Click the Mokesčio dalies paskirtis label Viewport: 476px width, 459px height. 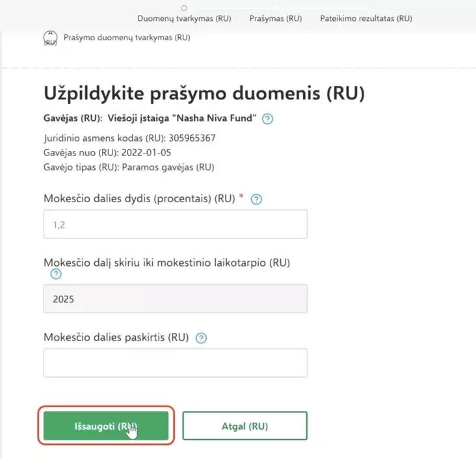[116, 337]
